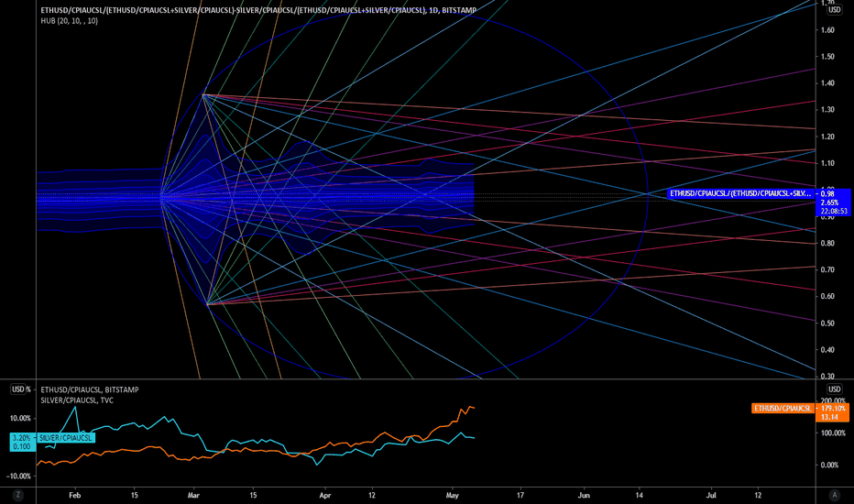Click the 0.50 price scale label

click(x=827, y=323)
